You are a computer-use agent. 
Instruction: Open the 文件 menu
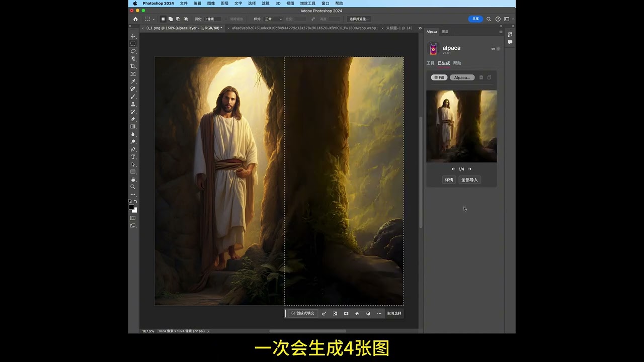(x=184, y=4)
